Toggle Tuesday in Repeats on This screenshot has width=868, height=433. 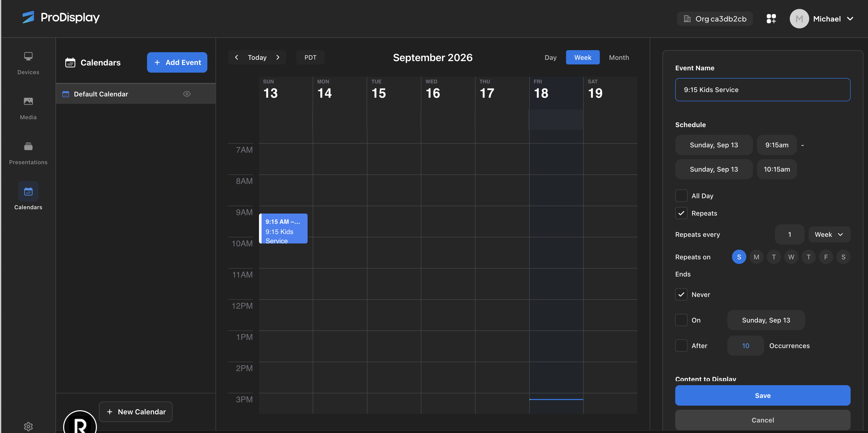point(774,257)
